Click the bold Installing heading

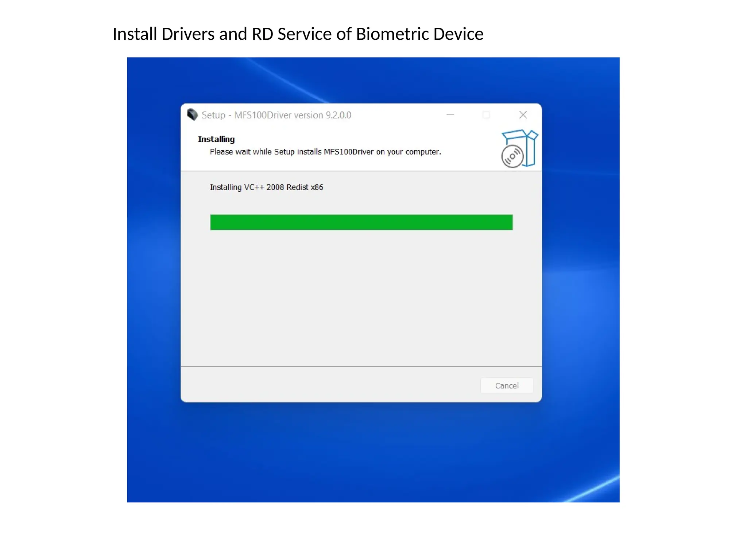click(216, 139)
